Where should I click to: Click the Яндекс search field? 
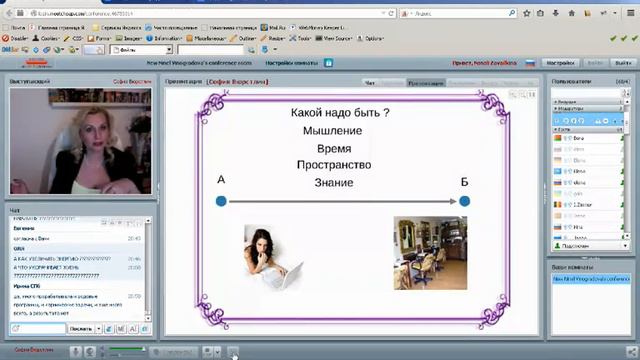pyautogui.click(x=459, y=13)
